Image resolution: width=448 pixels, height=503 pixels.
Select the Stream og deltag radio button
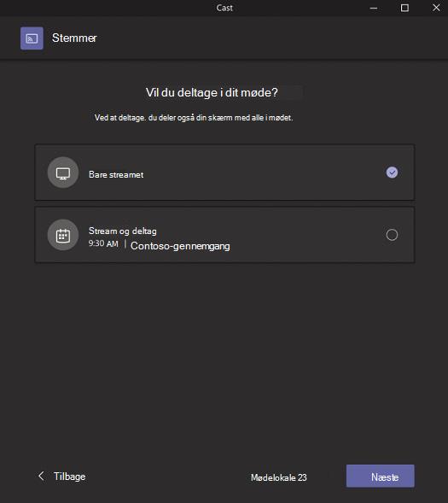click(x=392, y=235)
